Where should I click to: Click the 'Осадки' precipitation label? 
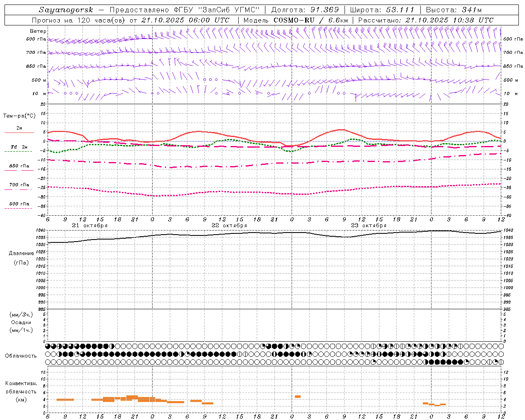coord(21,323)
